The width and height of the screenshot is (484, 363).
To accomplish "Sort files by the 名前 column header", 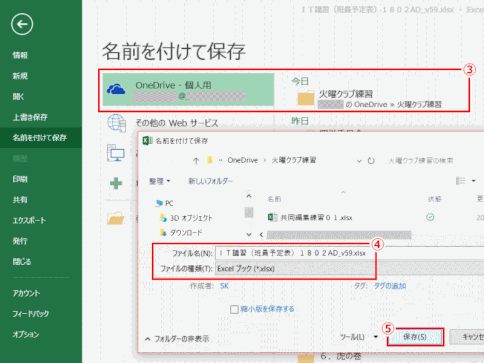I will pyautogui.click(x=274, y=199).
